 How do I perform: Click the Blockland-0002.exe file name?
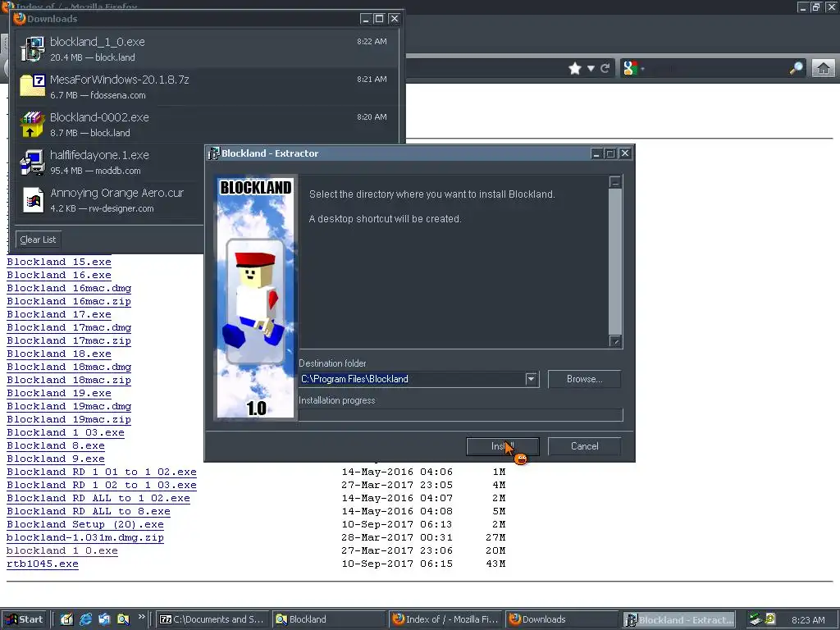99,117
